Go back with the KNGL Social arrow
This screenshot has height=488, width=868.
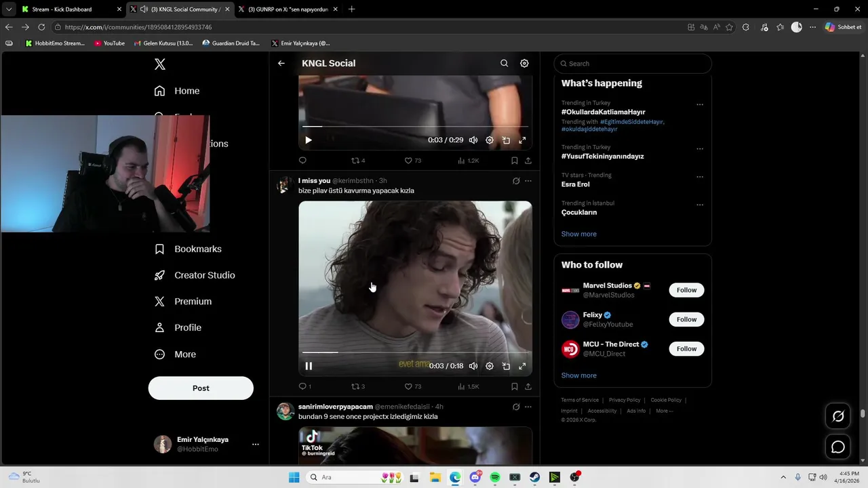281,63
